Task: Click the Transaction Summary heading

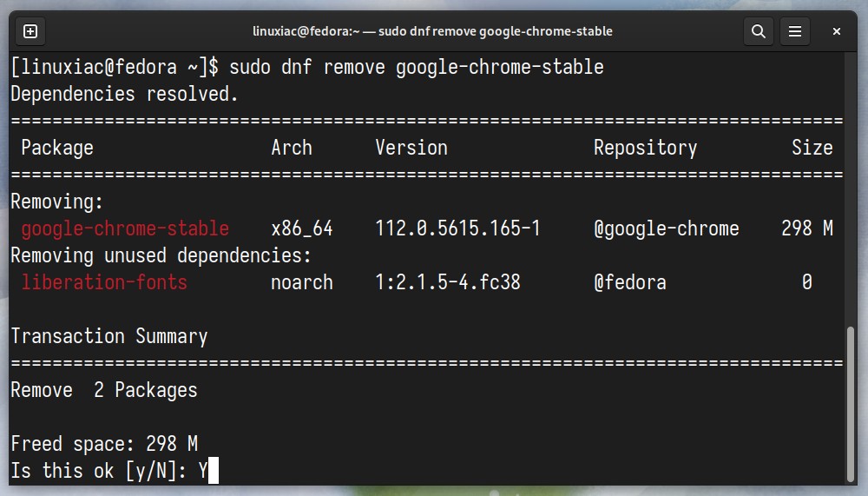Action: 109,336
